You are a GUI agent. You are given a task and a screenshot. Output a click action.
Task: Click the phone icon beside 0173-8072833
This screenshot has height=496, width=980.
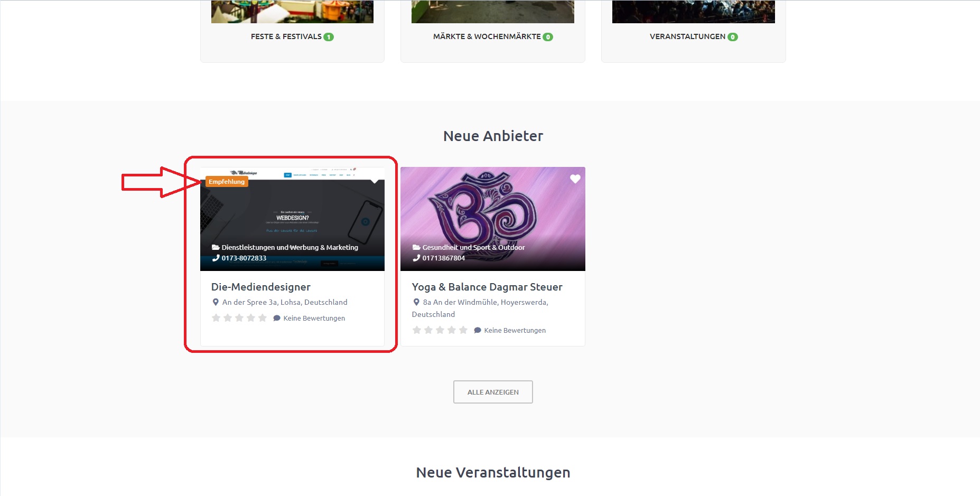coord(216,258)
